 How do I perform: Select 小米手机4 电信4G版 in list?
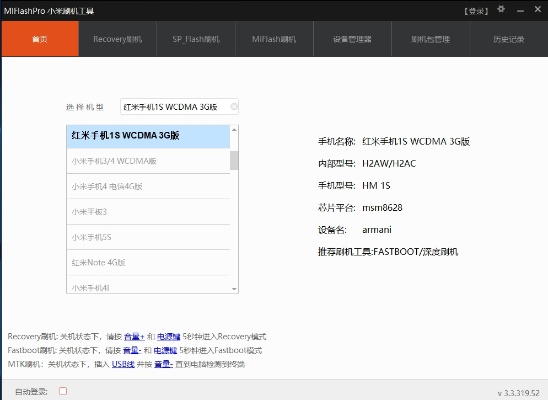click(148, 186)
